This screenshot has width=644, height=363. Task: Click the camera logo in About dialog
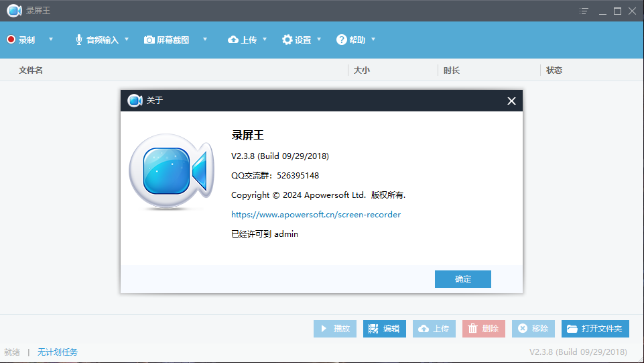(168, 172)
